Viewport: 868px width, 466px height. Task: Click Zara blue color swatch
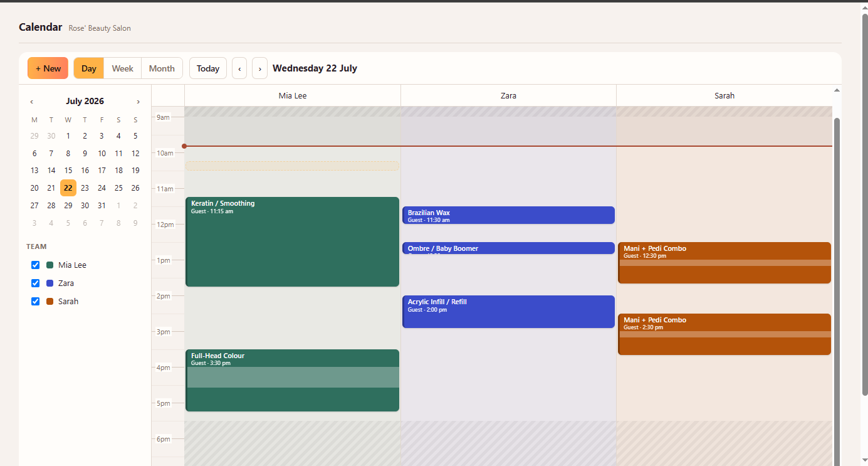click(x=50, y=283)
